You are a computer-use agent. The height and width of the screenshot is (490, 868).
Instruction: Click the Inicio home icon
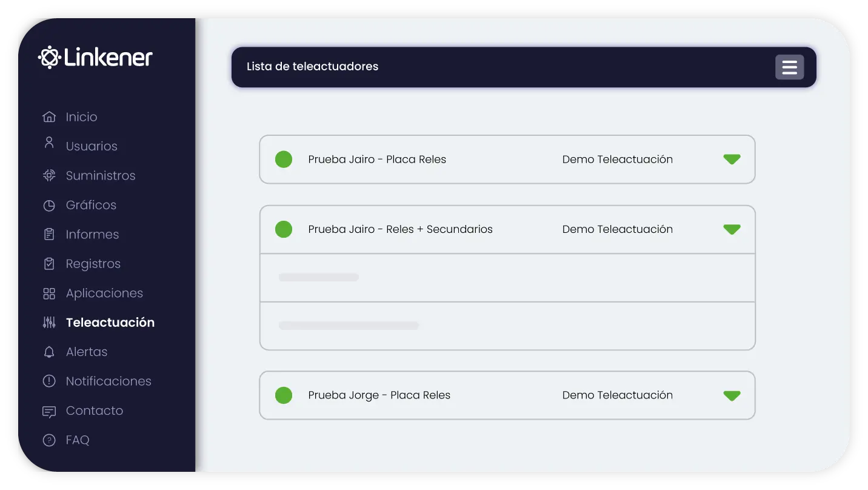(x=49, y=117)
